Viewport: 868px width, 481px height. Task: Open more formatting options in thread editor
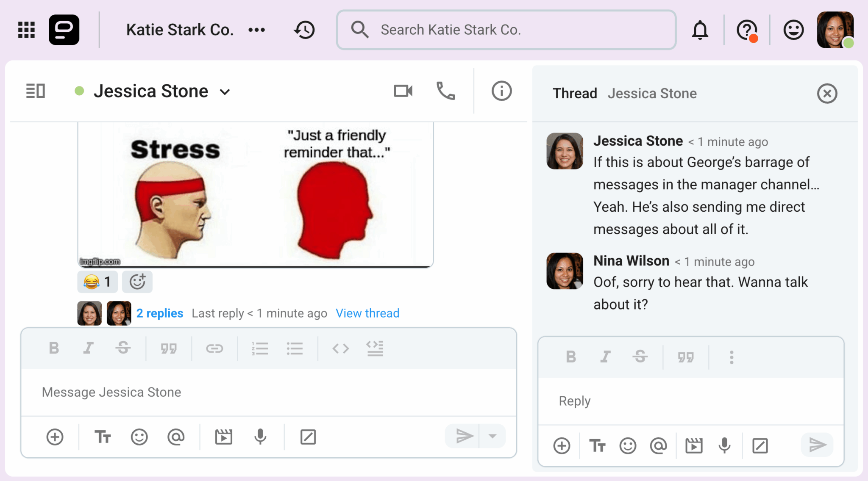tap(732, 357)
